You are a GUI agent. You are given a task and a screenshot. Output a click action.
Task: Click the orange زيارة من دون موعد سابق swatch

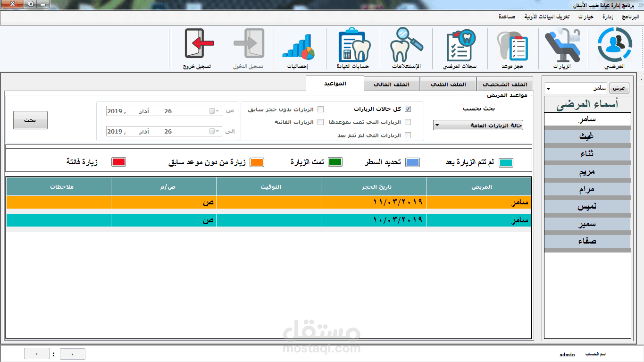257,162
